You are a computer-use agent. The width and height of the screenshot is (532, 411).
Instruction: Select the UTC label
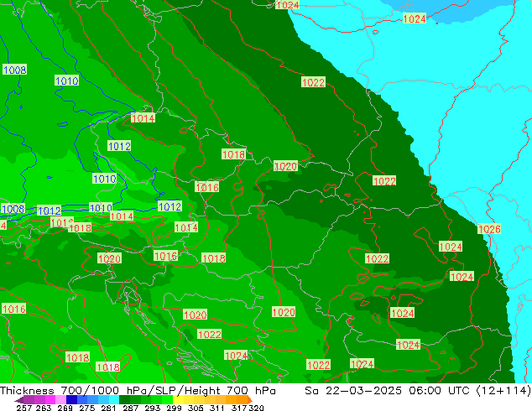(x=459, y=391)
